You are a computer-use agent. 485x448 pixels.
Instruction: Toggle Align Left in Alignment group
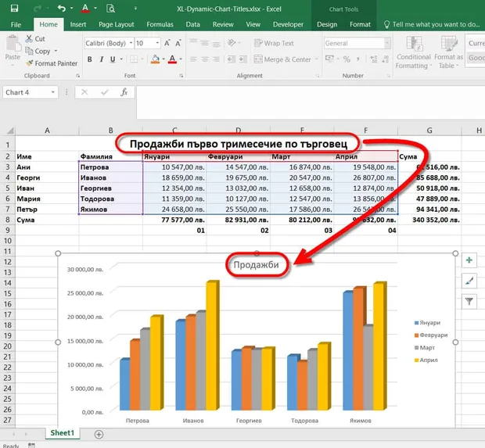(193, 59)
